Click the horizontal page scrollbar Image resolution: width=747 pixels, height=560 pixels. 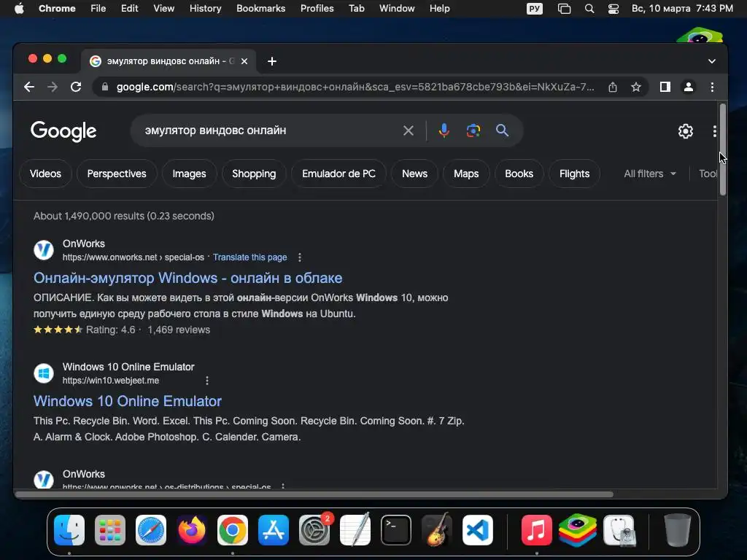[314, 494]
